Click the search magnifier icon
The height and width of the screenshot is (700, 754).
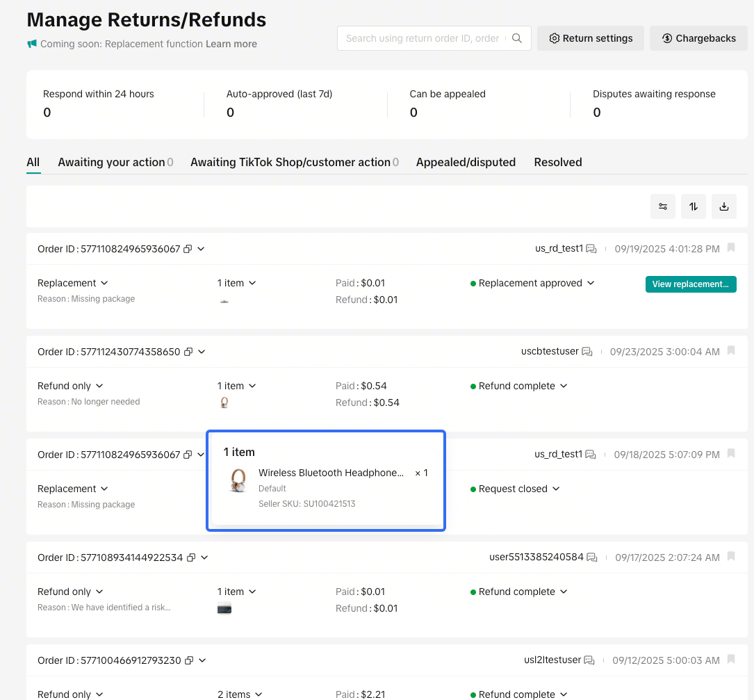coord(517,38)
